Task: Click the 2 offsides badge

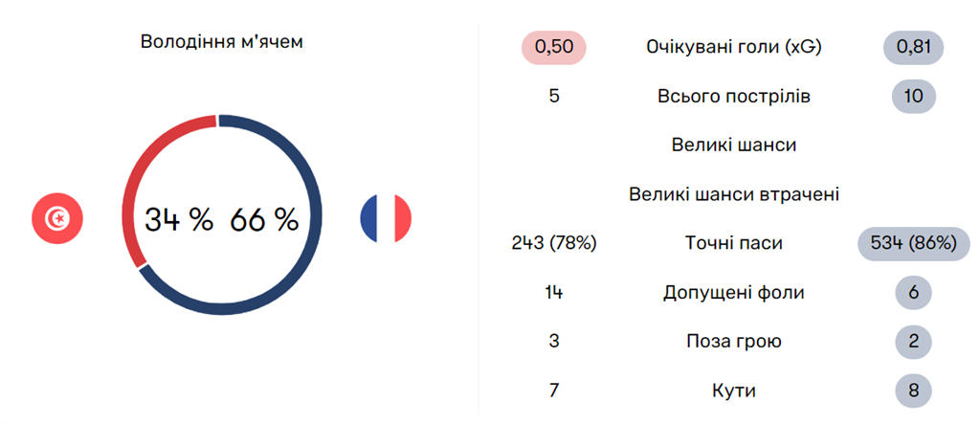Action: coord(914,341)
